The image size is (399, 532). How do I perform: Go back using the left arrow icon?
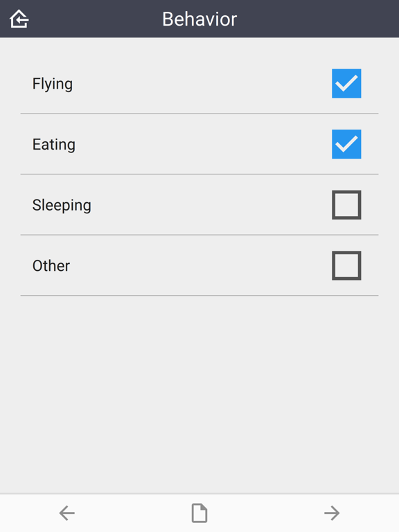pos(66,513)
